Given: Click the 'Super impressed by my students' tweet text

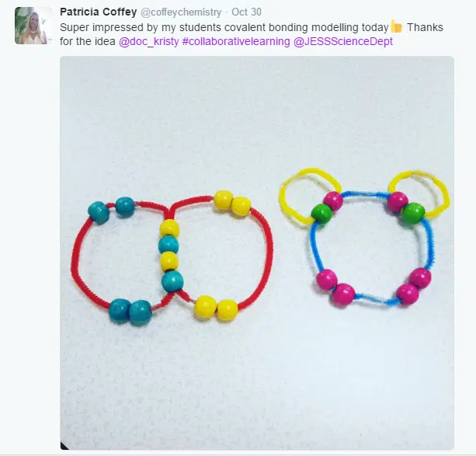Looking at the screenshot, I should (x=252, y=34).
